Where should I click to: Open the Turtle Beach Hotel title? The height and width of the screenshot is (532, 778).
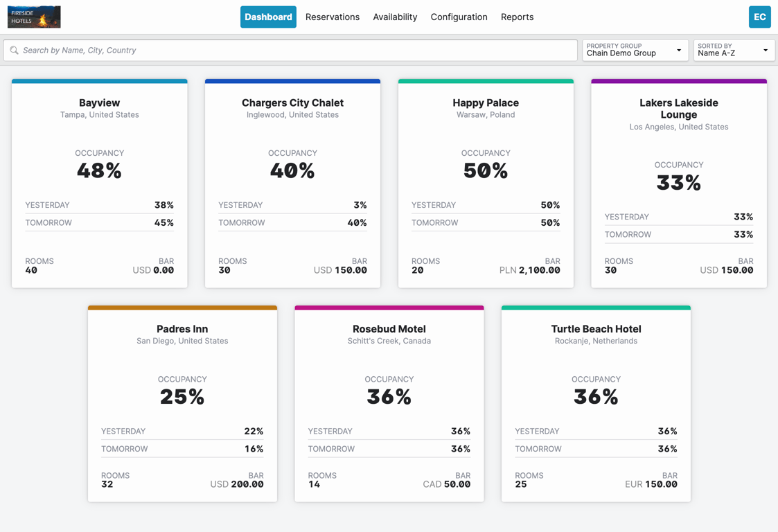(x=596, y=329)
